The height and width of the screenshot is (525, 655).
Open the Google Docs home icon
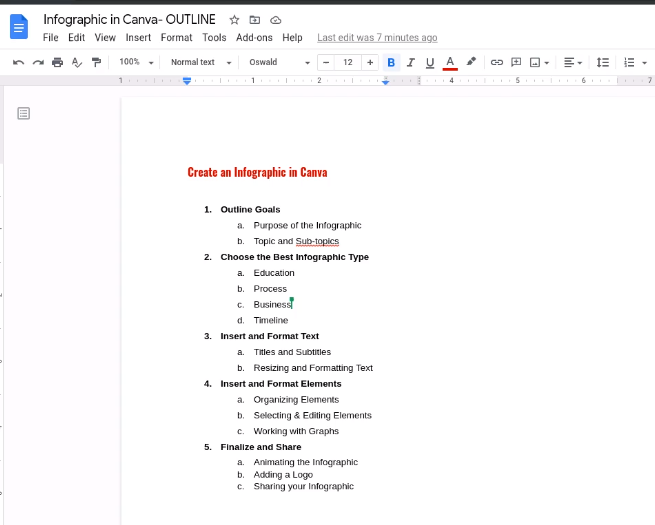click(x=19, y=26)
